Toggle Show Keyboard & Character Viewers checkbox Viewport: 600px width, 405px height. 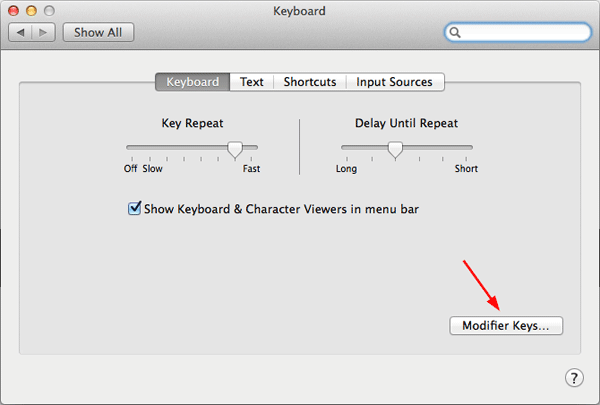134,209
